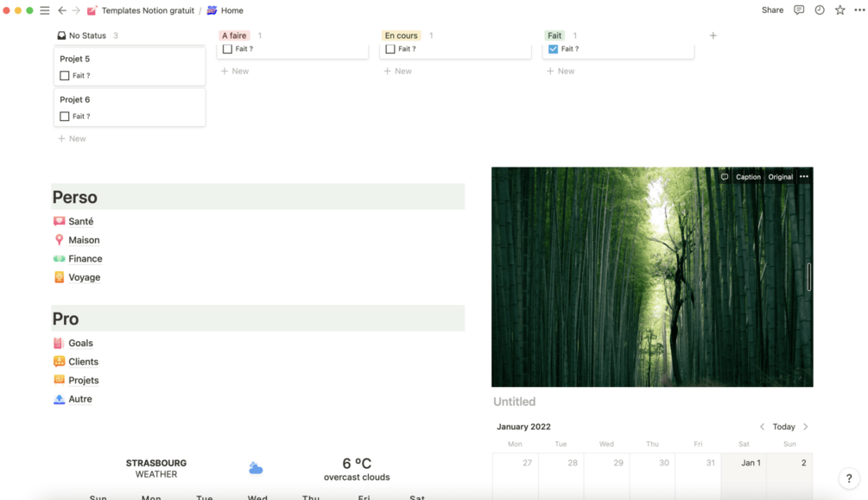This screenshot has width=868, height=500.
Task: Open the Projet 5 card
Action: (130, 66)
